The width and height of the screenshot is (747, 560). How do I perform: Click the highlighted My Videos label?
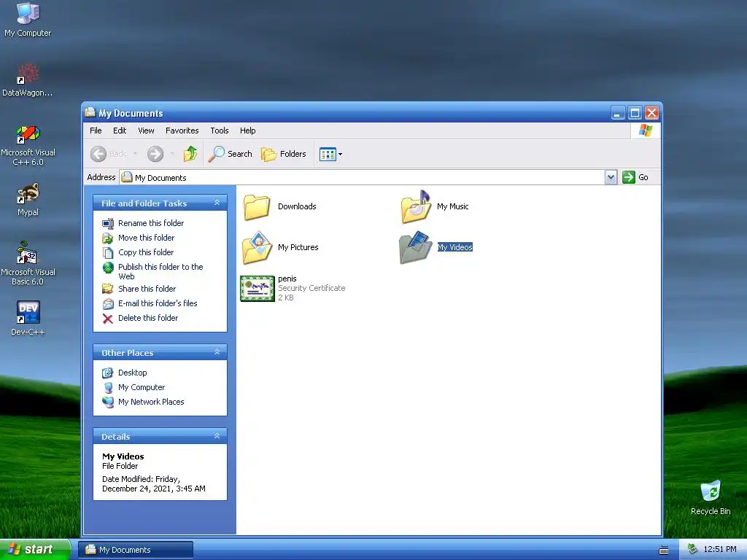(x=455, y=247)
